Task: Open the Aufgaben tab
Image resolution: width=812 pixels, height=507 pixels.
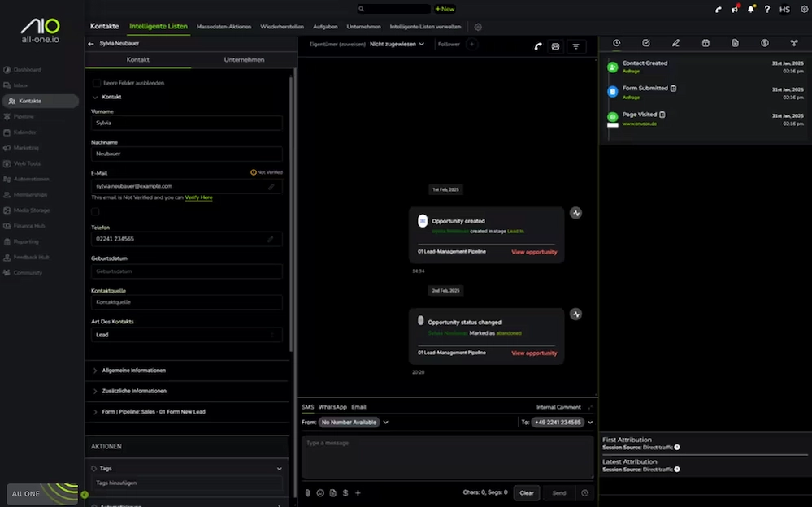Action: point(325,27)
